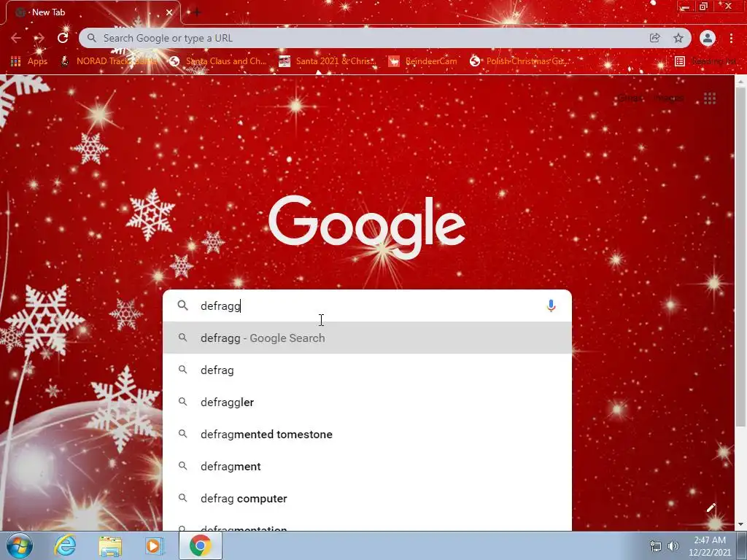Open Chrome's three-dot menu

[731, 38]
